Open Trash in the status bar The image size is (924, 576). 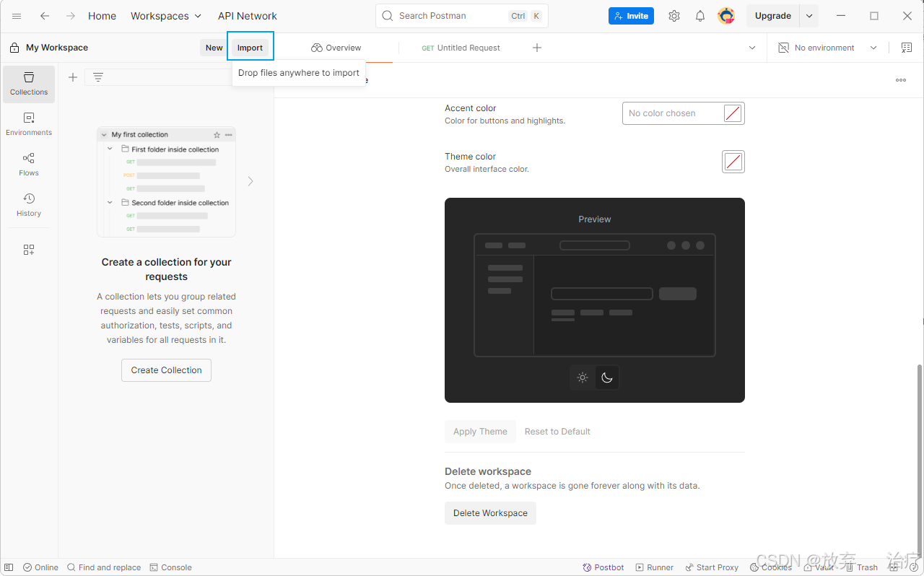pos(862,567)
